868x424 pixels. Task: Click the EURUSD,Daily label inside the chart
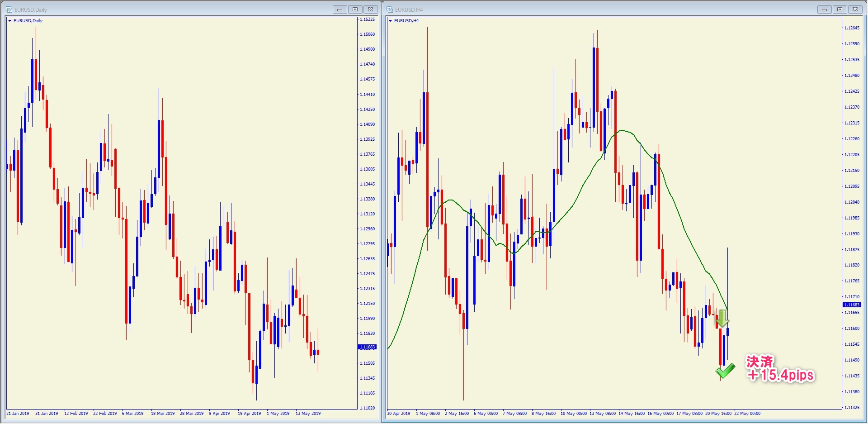(28, 21)
